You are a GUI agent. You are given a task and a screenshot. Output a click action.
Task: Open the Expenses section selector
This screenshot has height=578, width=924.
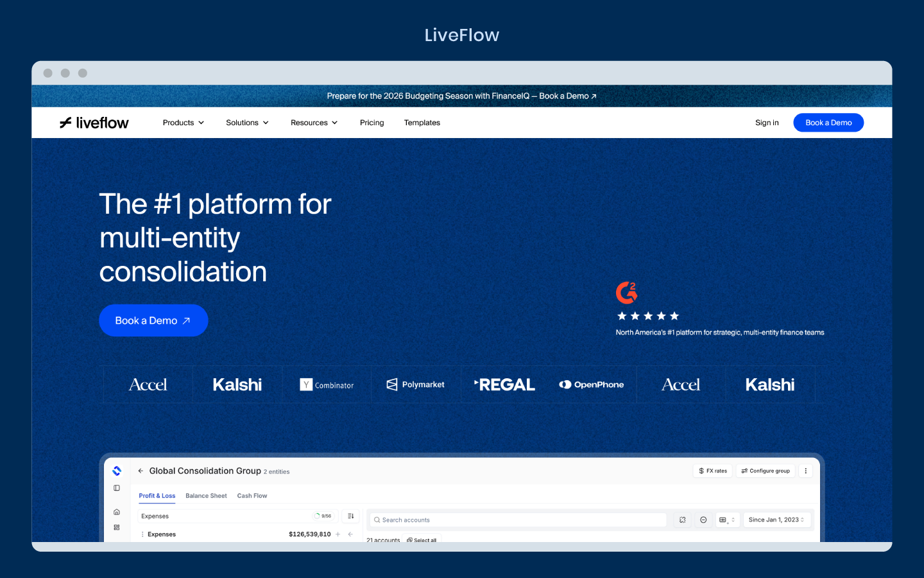(x=239, y=516)
